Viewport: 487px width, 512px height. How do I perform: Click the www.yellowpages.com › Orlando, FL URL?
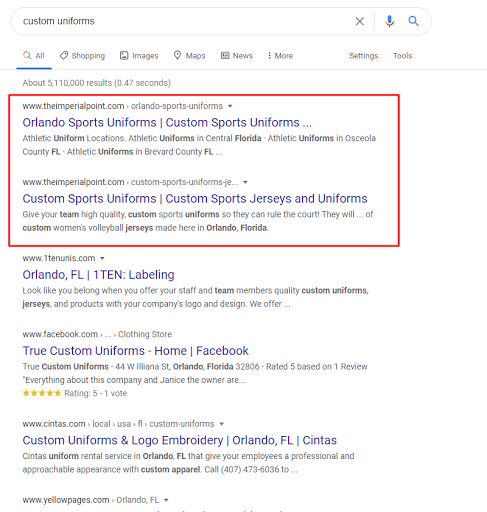click(91, 500)
